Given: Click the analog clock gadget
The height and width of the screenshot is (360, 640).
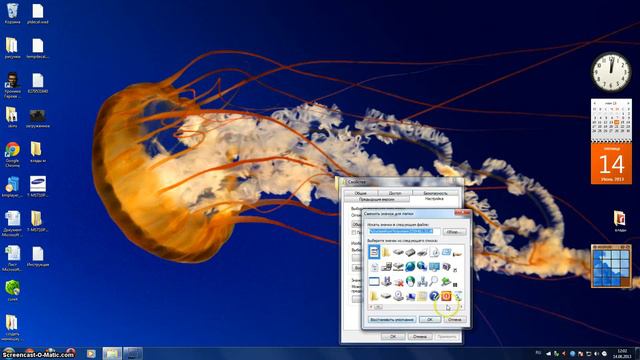Looking at the screenshot, I should (611, 72).
